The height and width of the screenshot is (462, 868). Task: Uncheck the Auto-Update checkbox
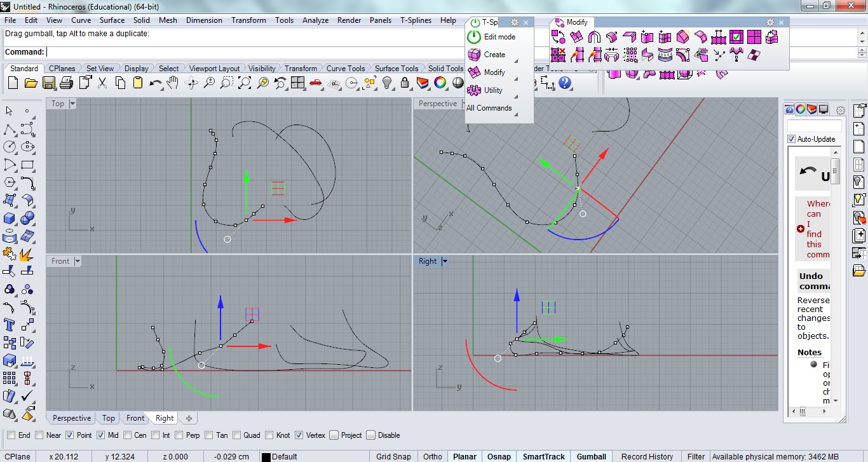[x=792, y=139]
